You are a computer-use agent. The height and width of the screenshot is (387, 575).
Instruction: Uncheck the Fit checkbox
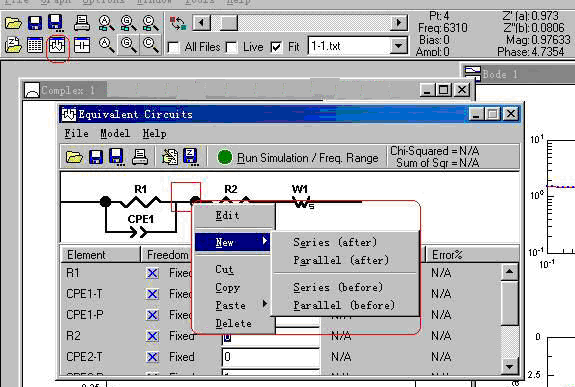(x=276, y=47)
